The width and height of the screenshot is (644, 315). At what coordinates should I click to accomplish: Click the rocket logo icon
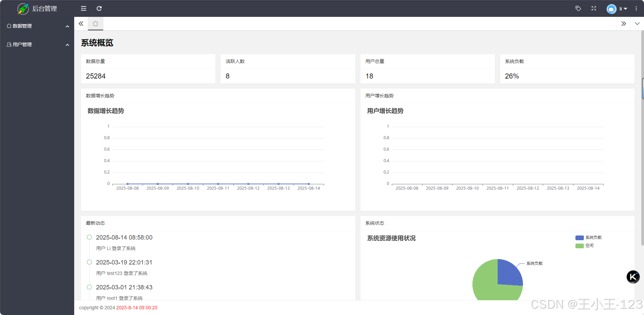pos(23,8)
